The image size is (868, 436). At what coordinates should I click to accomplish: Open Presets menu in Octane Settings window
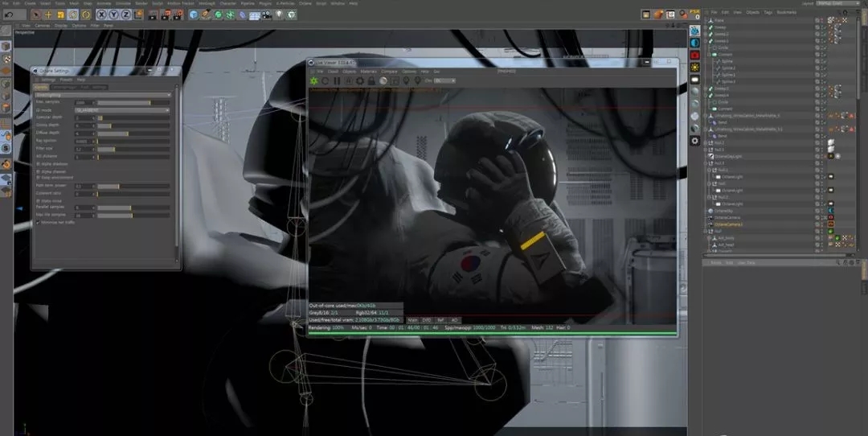click(x=66, y=80)
